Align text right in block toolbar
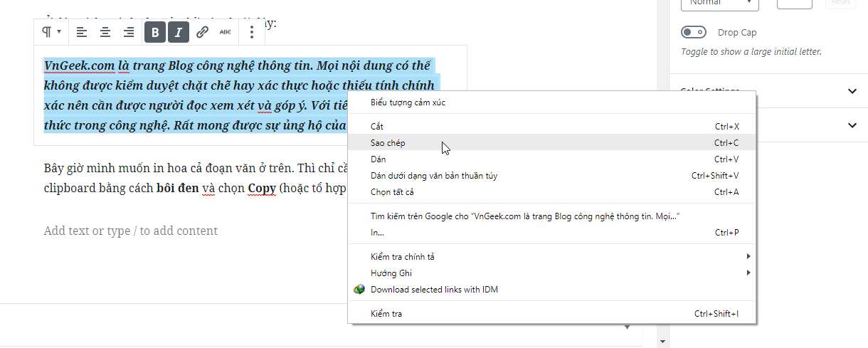868x348 pixels. [129, 32]
